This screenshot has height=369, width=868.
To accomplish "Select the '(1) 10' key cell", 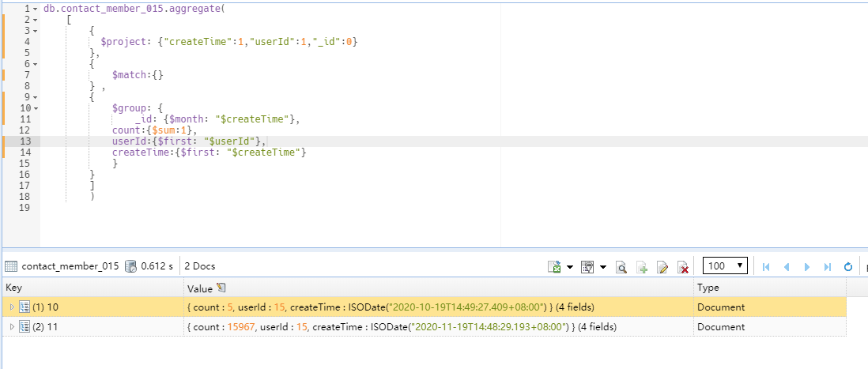I will click(x=93, y=307).
